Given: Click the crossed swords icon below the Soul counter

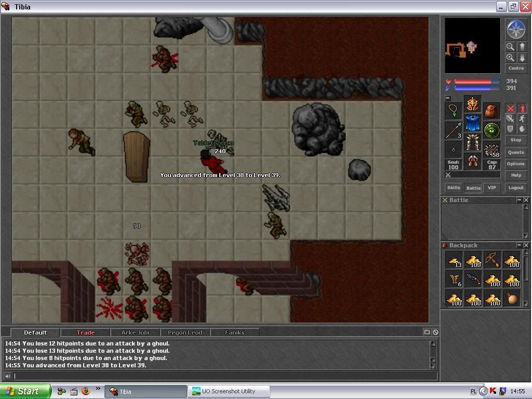Looking at the screenshot, I should (448, 175).
